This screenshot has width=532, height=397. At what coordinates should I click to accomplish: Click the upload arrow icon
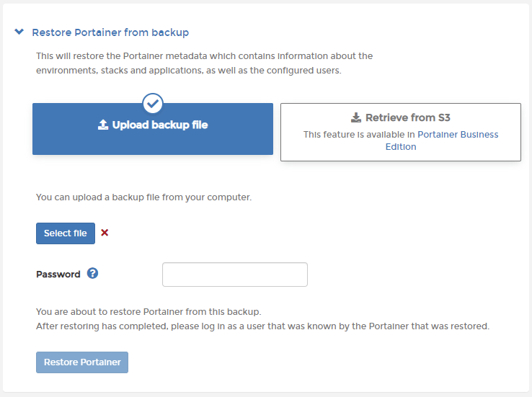pos(102,125)
